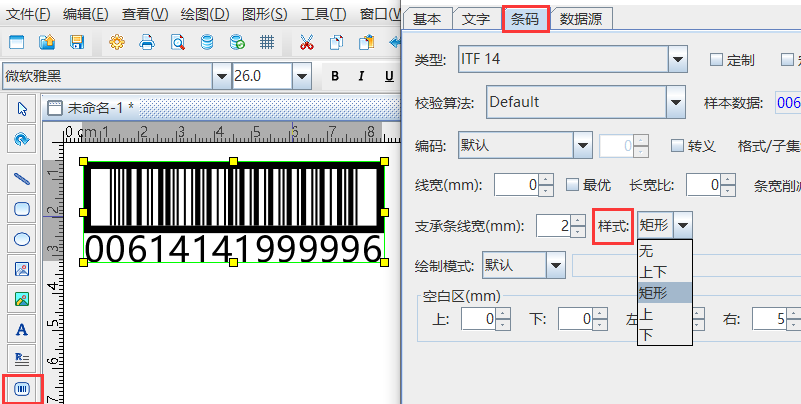Image resolution: width=801 pixels, height=404 pixels.
Task: Open the 文件(F) menu
Action: (x=28, y=14)
